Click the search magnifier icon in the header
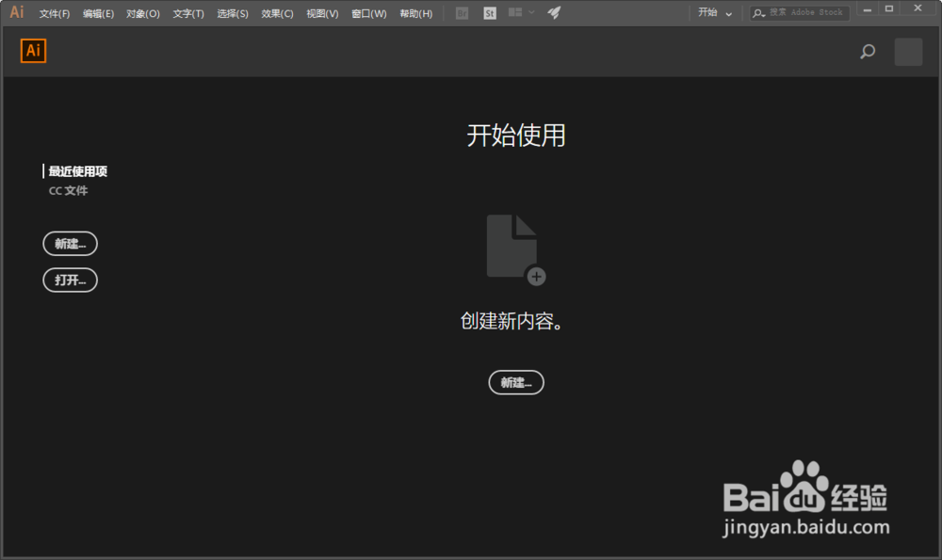The image size is (942, 560). pyautogui.click(x=868, y=52)
